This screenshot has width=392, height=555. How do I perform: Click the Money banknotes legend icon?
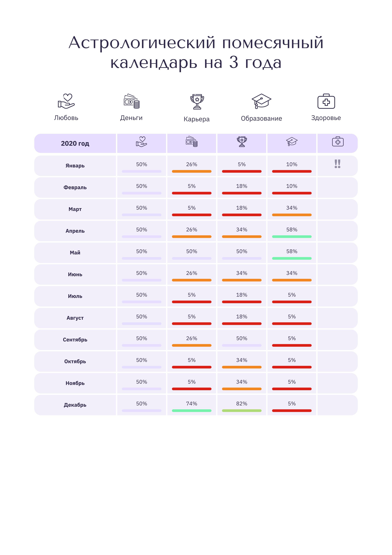point(132,101)
